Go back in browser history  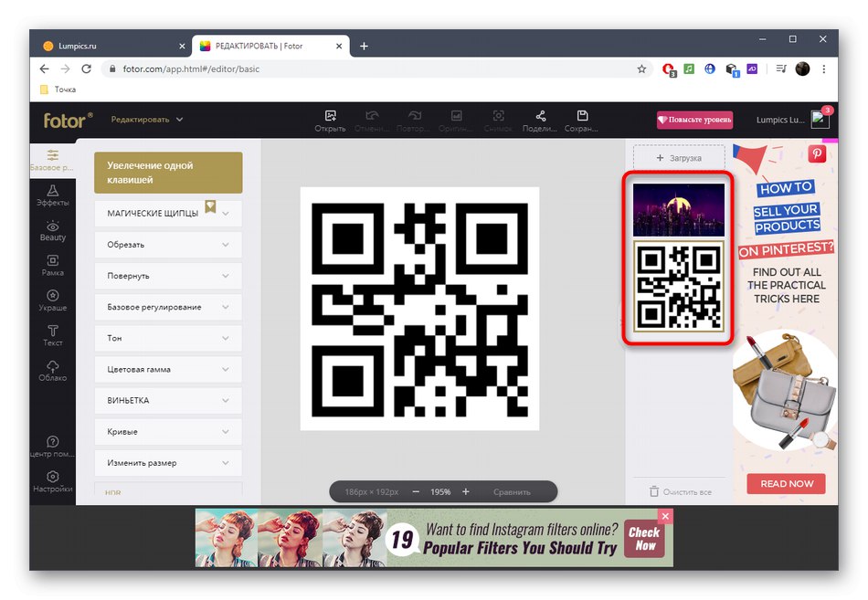tap(44, 69)
